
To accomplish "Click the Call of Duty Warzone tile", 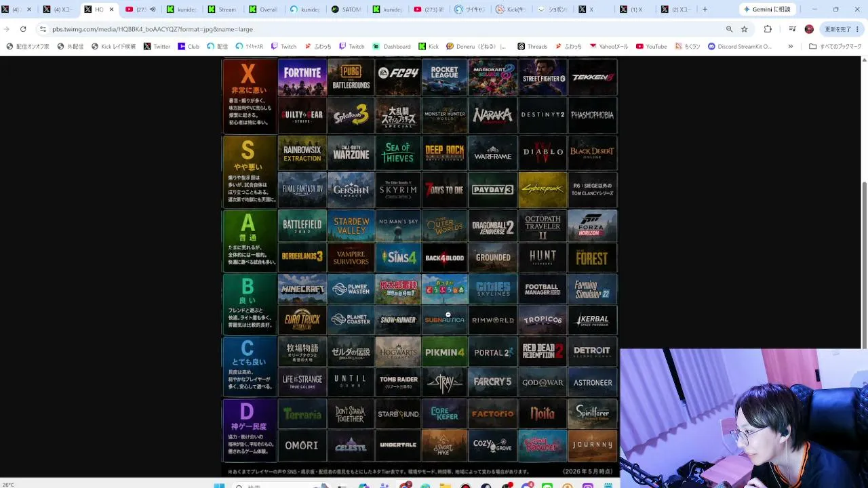I will (351, 152).
